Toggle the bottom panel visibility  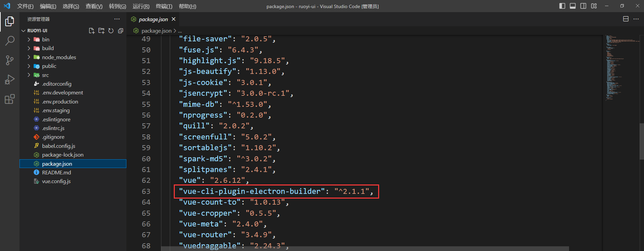(573, 6)
